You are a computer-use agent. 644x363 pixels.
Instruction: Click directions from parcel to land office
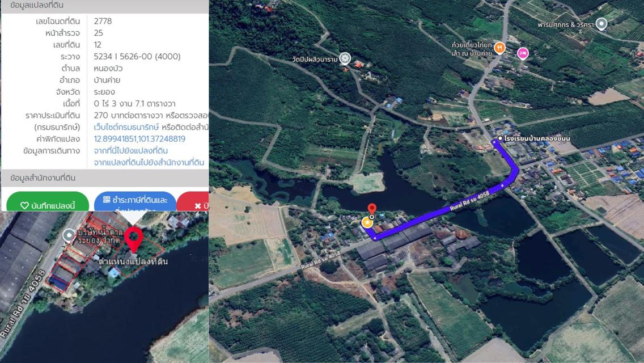point(149,162)
